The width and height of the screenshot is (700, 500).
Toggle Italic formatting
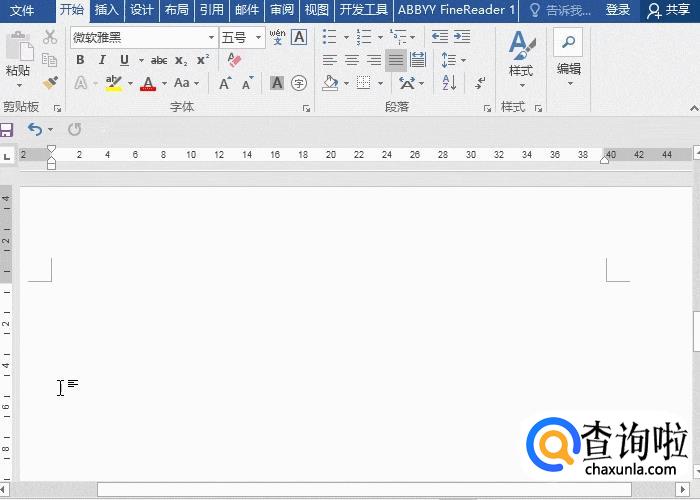coord(102,60)
